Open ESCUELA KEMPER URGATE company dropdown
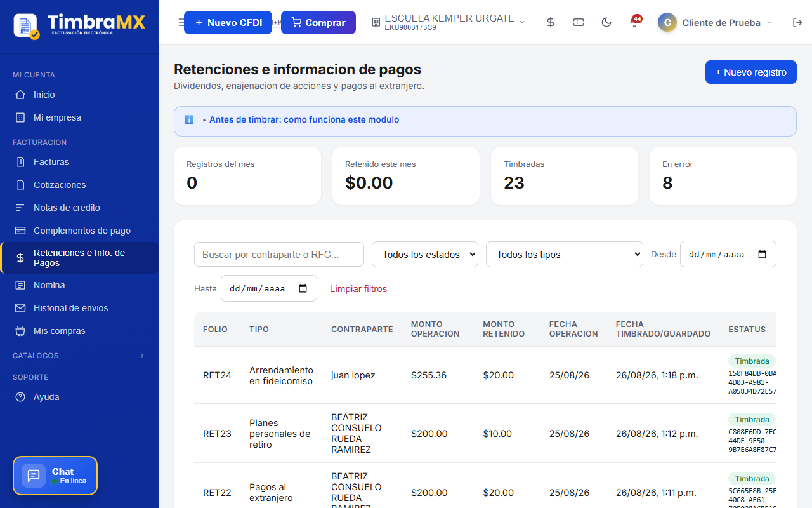Image resolution: width=812 pixels, height=508 pixels. point(449,22)
